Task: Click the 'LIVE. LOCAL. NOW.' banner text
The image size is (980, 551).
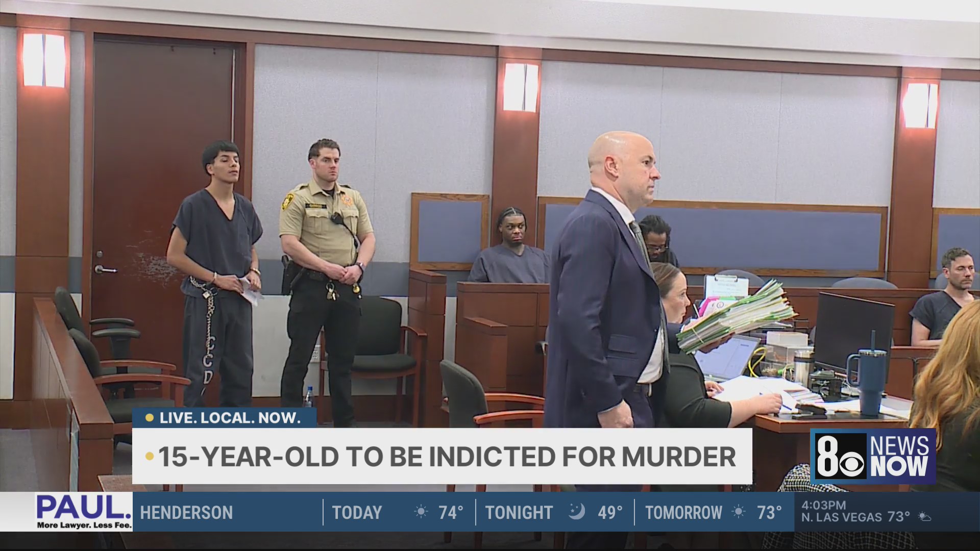Action: tap(230, 418)
